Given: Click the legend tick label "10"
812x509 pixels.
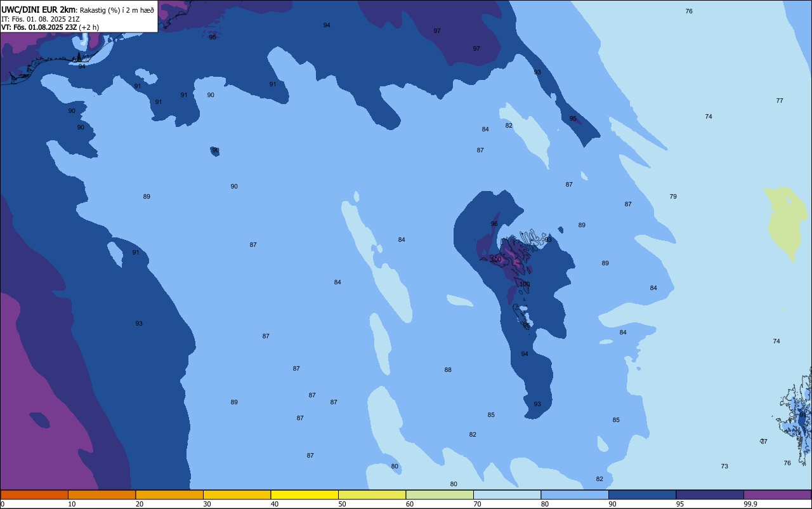Looking at the screenshot, I should 72,504.
